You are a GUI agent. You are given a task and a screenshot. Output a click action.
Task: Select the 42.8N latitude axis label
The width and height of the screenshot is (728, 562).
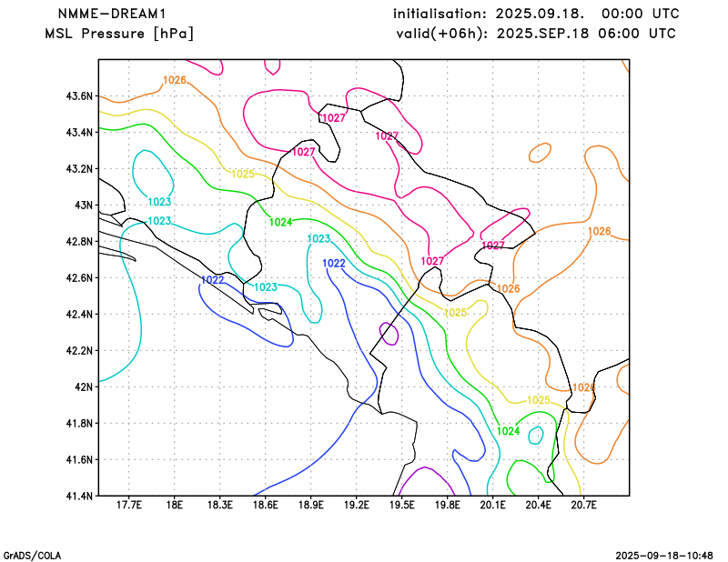click(x=79, y=241)
